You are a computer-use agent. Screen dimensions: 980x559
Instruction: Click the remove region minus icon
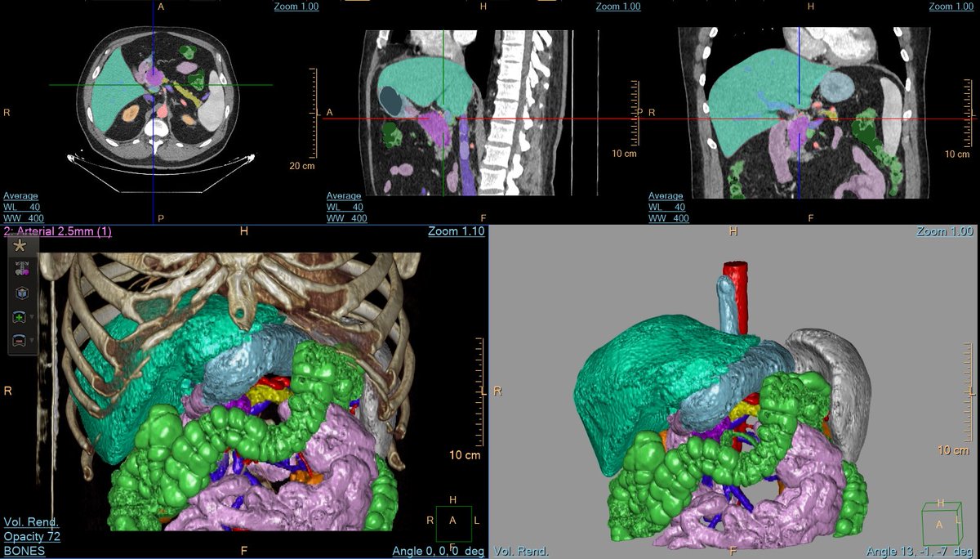coord(19,340)
